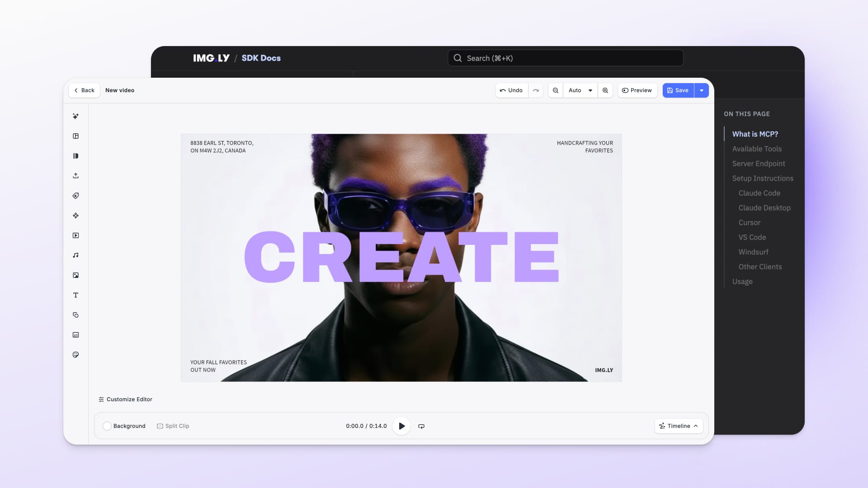Expand the Timeline panel

[679, 426]
